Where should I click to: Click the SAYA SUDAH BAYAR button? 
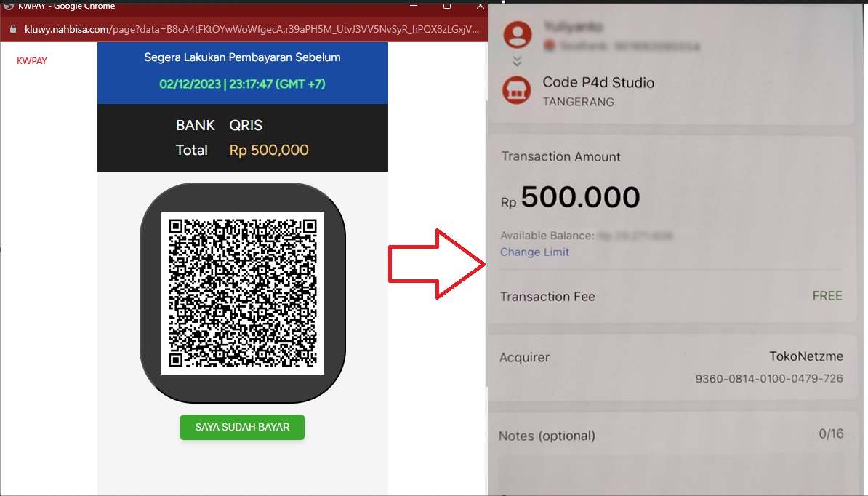242,428
